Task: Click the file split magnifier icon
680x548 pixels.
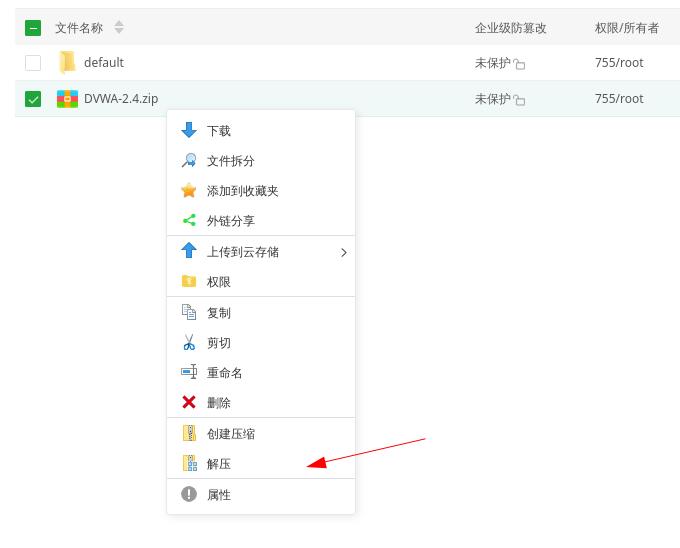Action: [189, 160]
